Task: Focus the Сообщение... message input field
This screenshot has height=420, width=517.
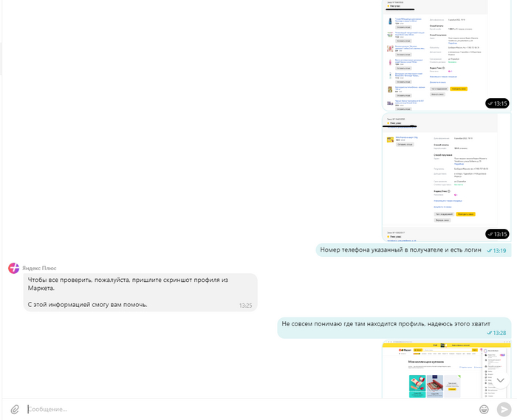Action: tap(250, 410)
